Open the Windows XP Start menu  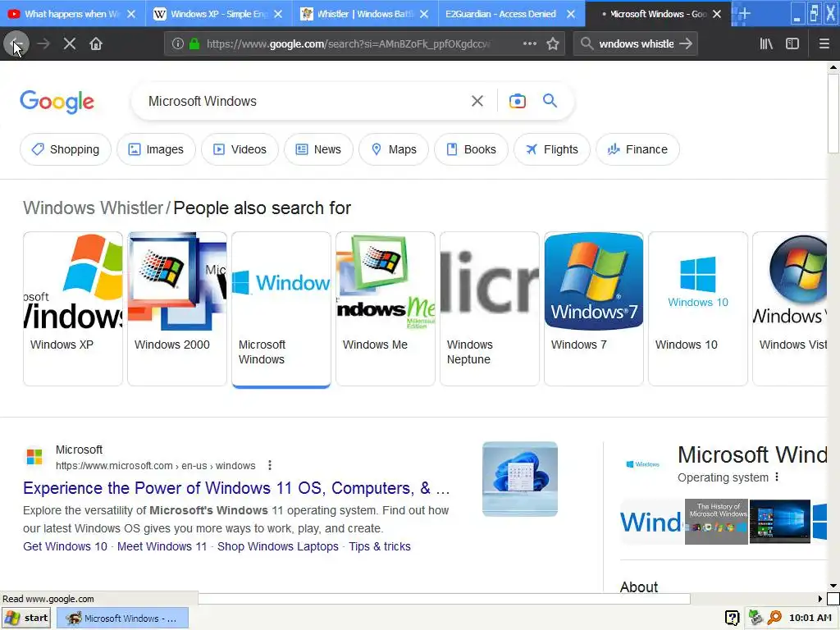(x=25, y=618)
